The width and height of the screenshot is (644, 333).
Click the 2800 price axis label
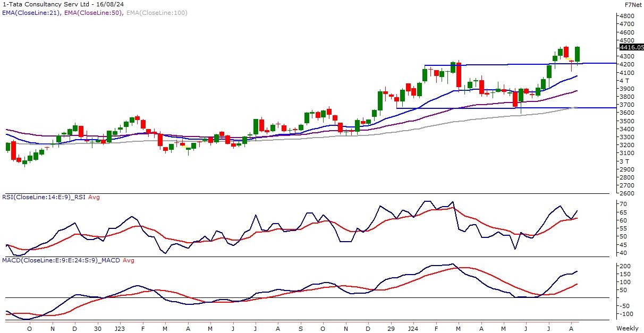click(x=626, y=177)
